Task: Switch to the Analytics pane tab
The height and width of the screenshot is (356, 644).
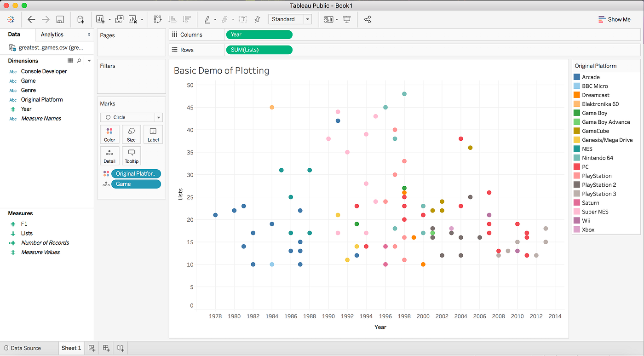Action: coord(52,34)
